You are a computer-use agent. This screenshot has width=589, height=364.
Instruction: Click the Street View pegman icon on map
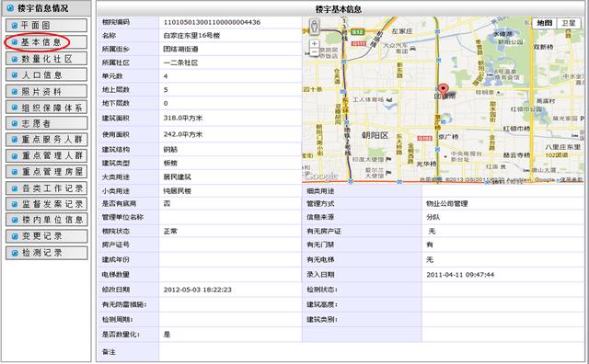(x=315, y=27)
